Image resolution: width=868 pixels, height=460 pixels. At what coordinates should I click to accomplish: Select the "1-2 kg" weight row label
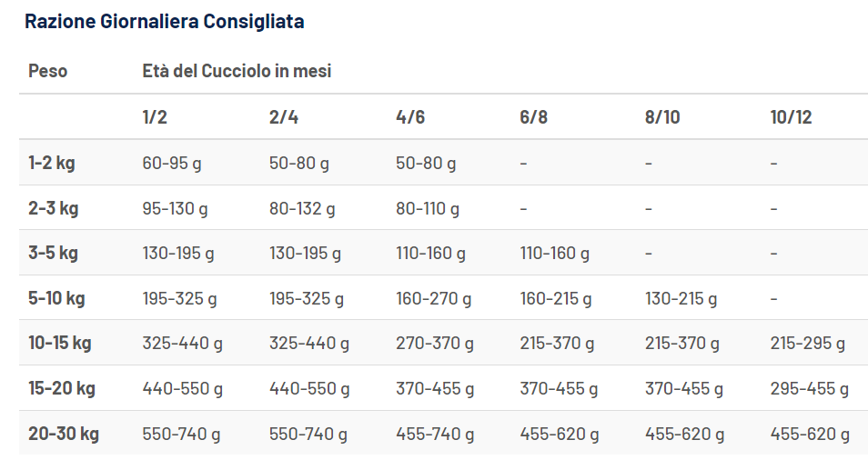point(52,164)
